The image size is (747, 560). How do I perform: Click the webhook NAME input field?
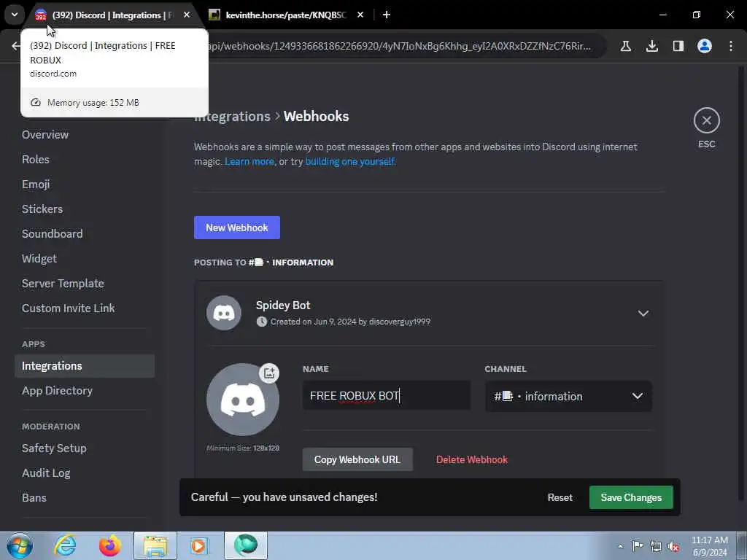[x=387, y=395]
